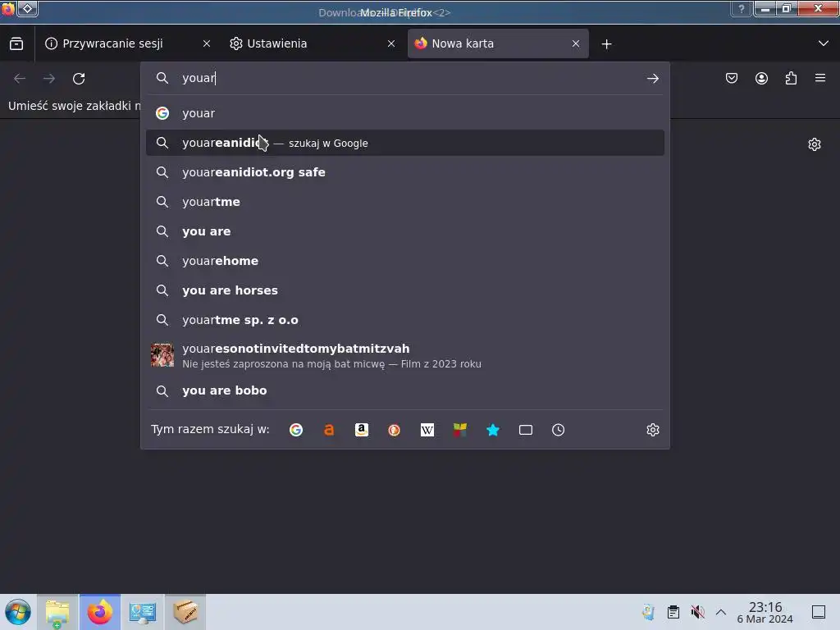Open the package box taskbar icon

[185, 612]
